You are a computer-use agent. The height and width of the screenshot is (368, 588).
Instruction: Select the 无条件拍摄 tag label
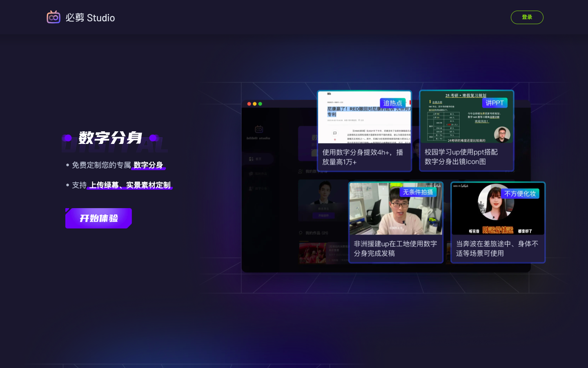(418, 192)
